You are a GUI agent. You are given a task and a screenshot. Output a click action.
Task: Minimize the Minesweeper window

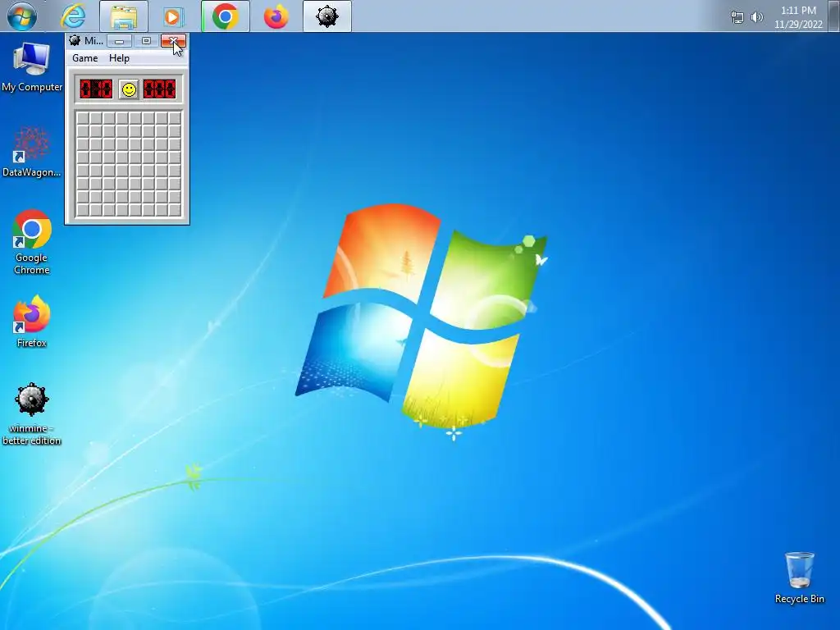(x=120, y=41)
